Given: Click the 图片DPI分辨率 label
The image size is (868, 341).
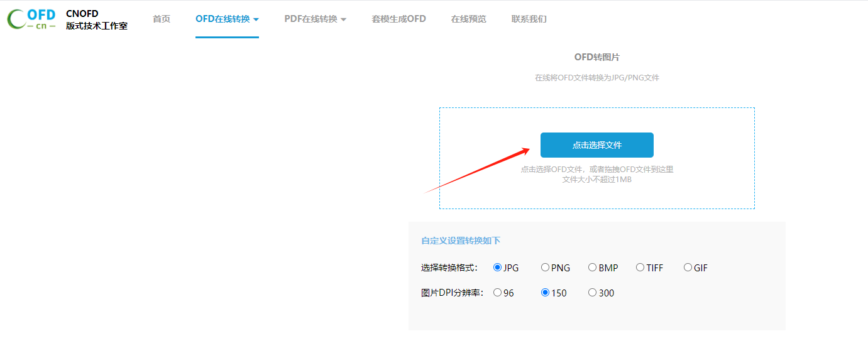Looking at the screenshot, I should pyautogui.click(x=452, y=293).
